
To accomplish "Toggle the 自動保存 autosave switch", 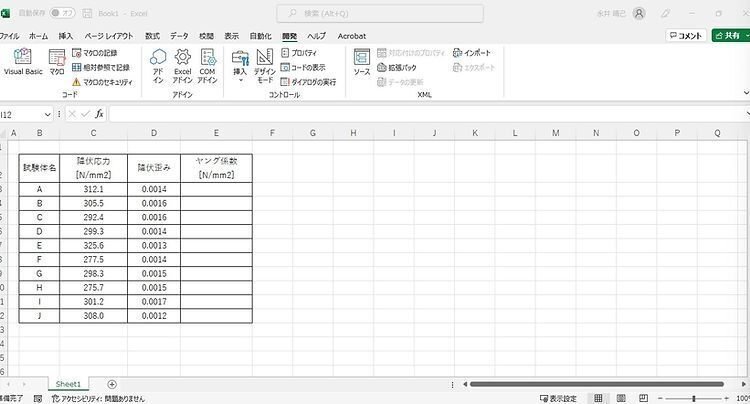I will pos(63,13).
